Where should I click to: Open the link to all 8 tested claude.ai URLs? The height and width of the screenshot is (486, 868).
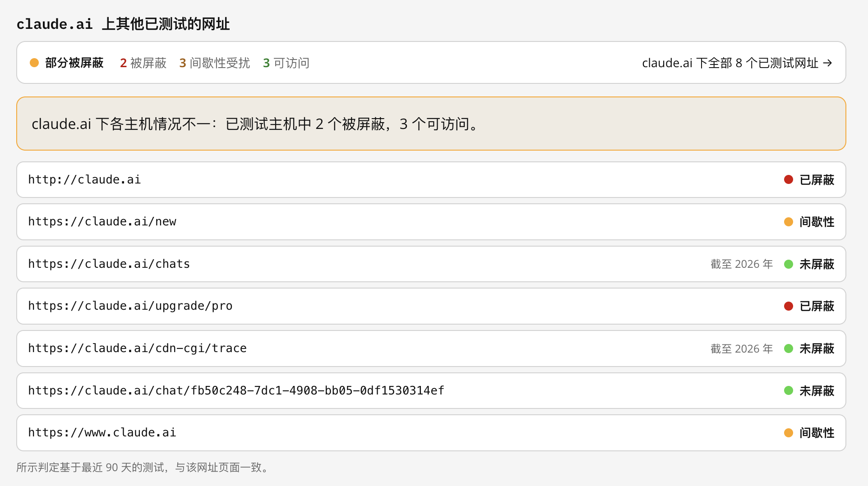(737, 63)
